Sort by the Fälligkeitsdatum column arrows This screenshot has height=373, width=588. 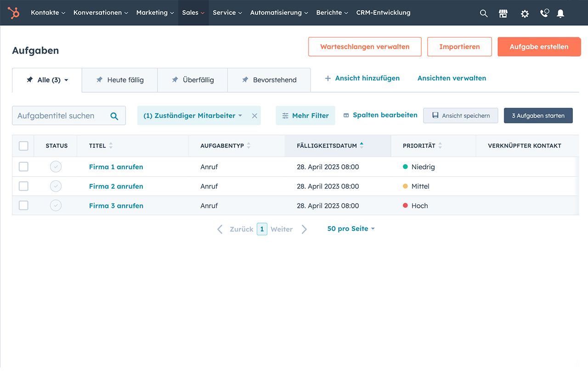[362, 145]
